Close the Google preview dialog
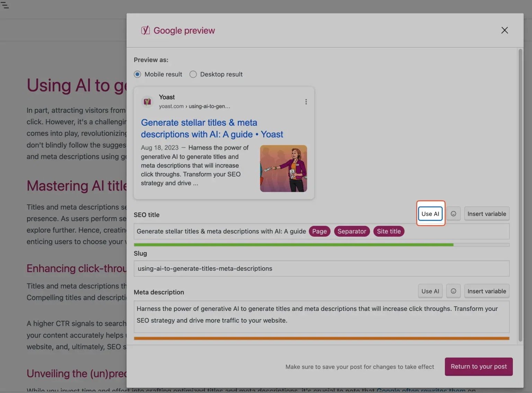 click(505, 30)
